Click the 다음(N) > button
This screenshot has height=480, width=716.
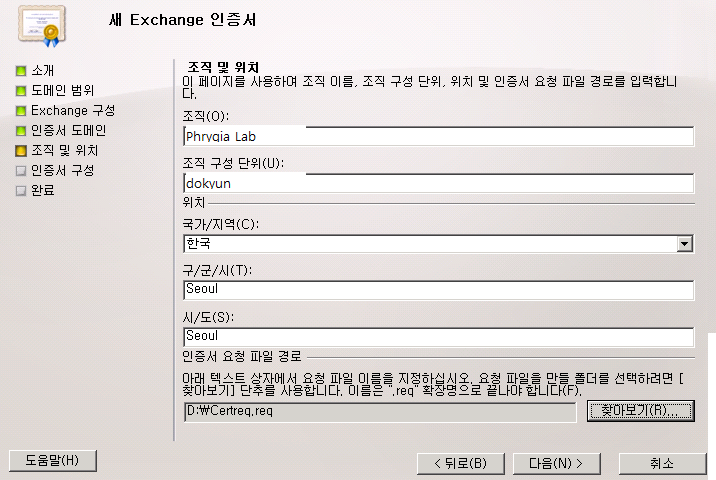pos(557,464)
